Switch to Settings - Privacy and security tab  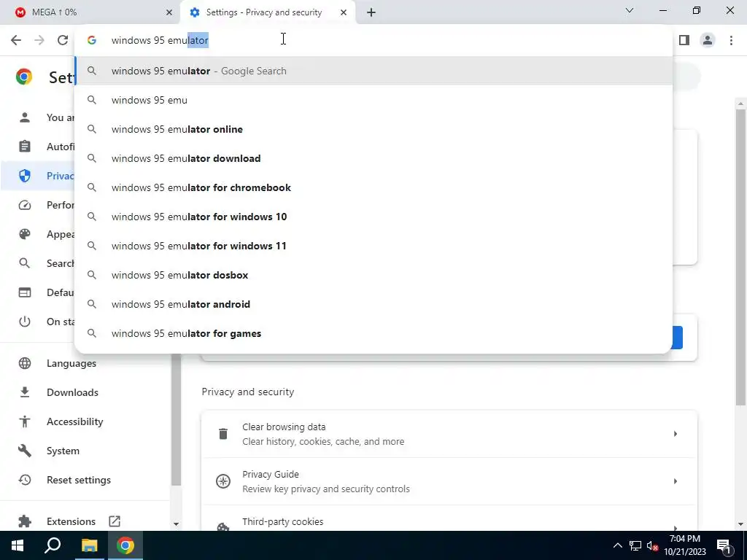click(x=268, y=12)
